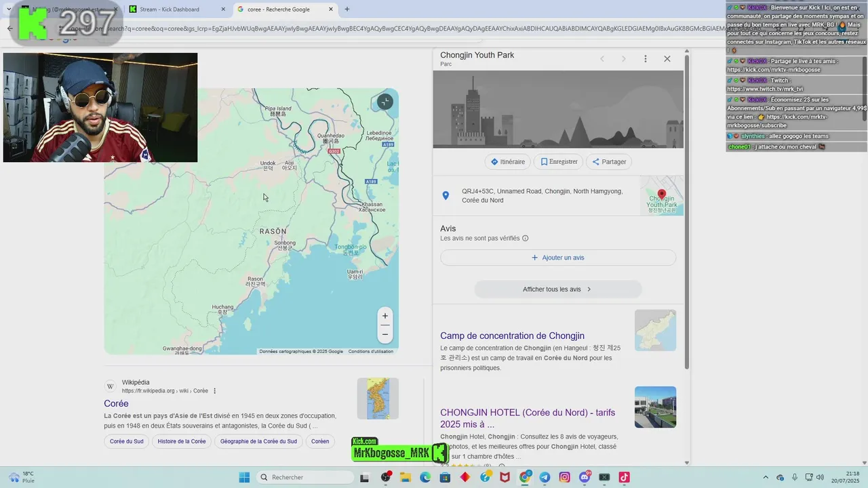Open the Chongjin Youth Park map thumbnail
868x488 pixels.
pyautogui.click(x=662, y=196)
